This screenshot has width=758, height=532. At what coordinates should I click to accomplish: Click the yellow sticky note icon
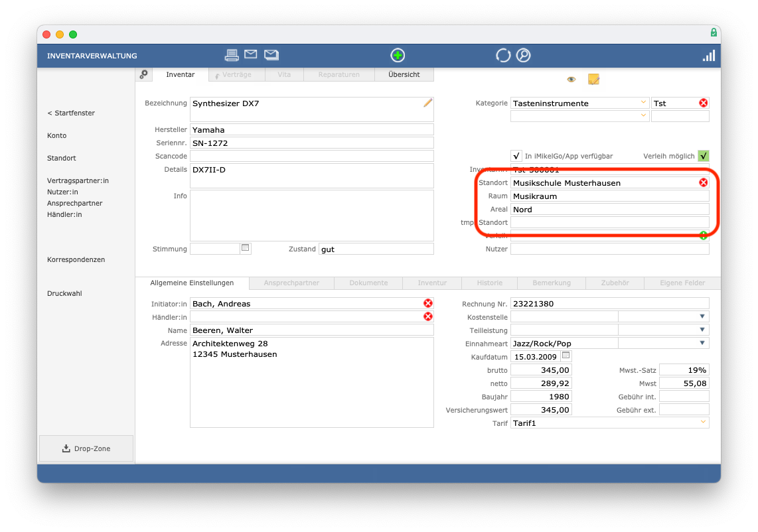pos(593,79)
